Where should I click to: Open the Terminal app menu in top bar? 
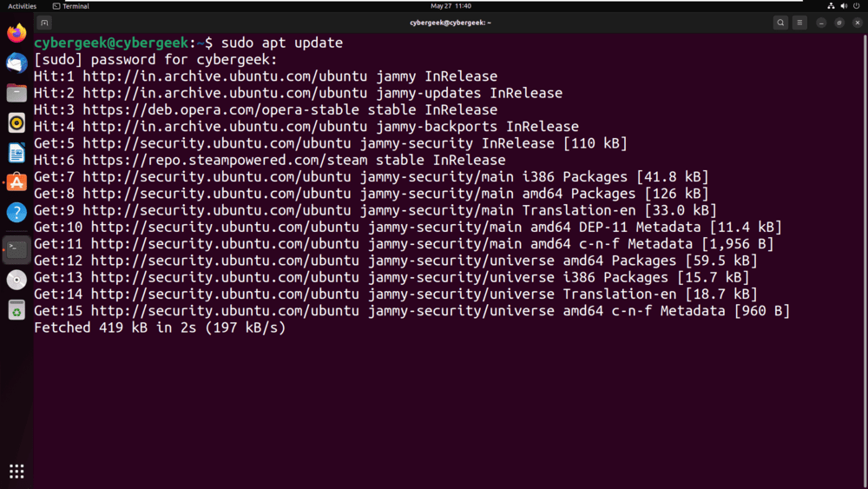(x=71, y=6)
